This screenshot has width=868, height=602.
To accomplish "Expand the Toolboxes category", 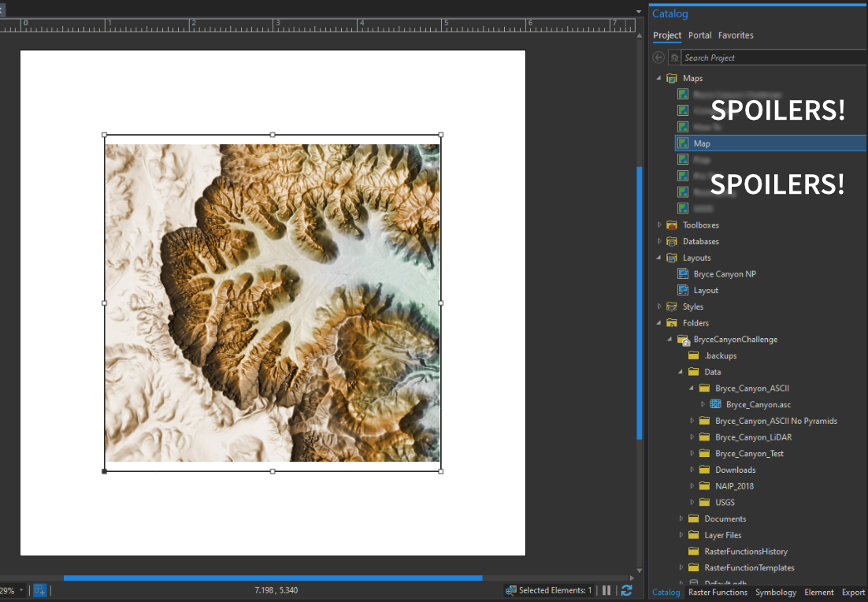I will 658,225.
